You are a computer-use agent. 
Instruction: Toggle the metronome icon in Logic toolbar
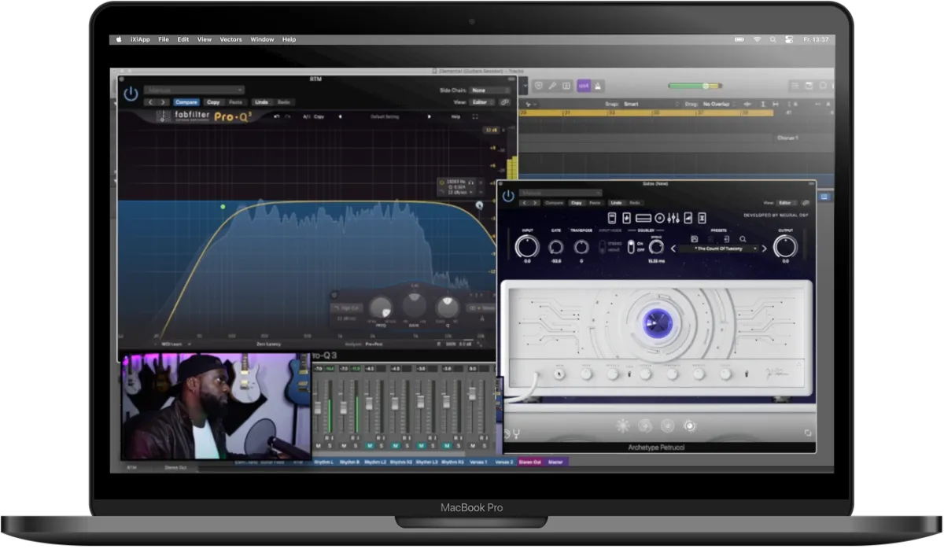597,85
